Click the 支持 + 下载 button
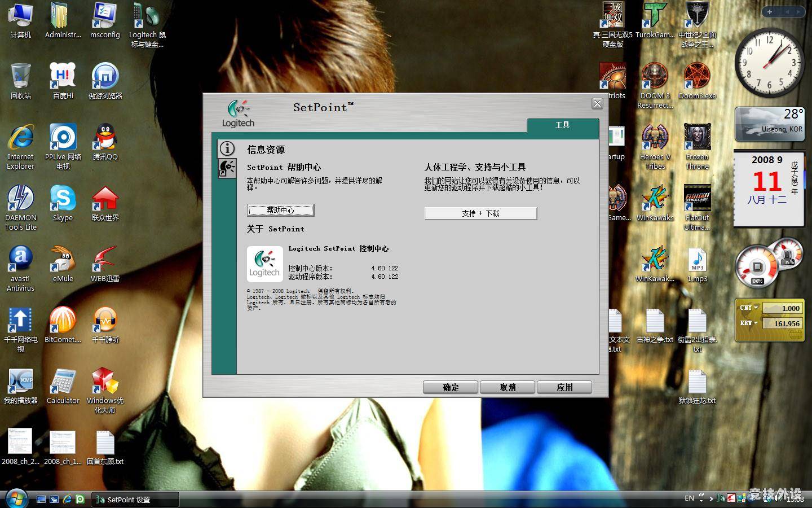Screen dimensions: 812x508 point(480,213)
